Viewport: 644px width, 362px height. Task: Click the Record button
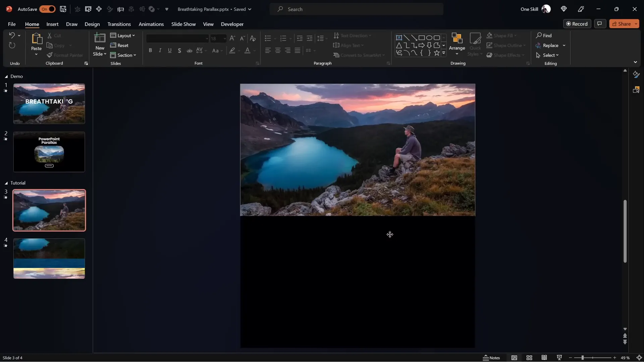coord(578,23)
